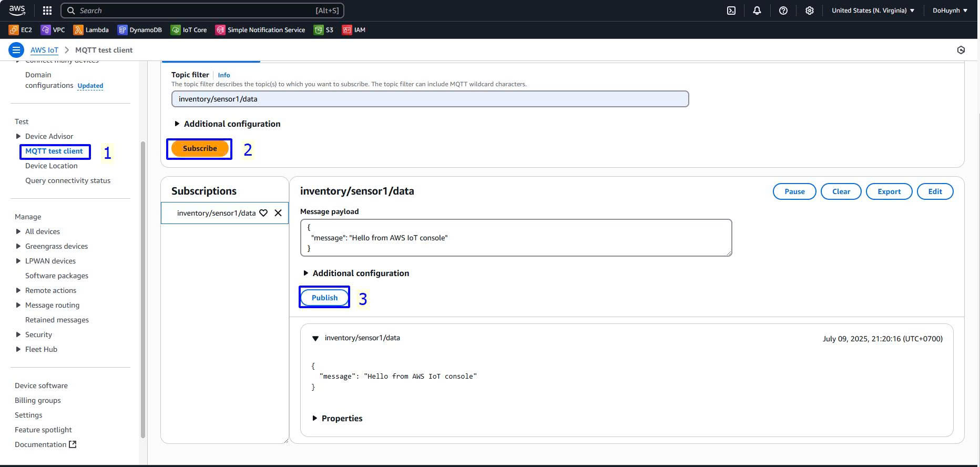Remove the inventory/sensor1/data subscription
This screenshot has width=980, height=467.
point(278,213)
